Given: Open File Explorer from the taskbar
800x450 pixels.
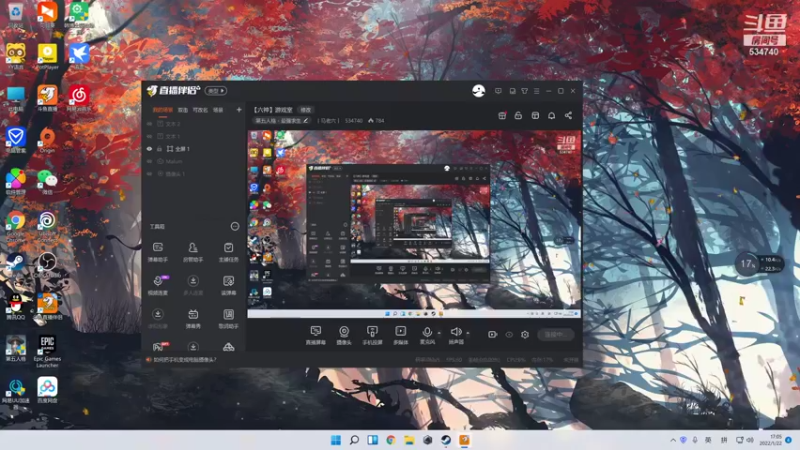Looking at the screenshot, I should tap(409, 440).
